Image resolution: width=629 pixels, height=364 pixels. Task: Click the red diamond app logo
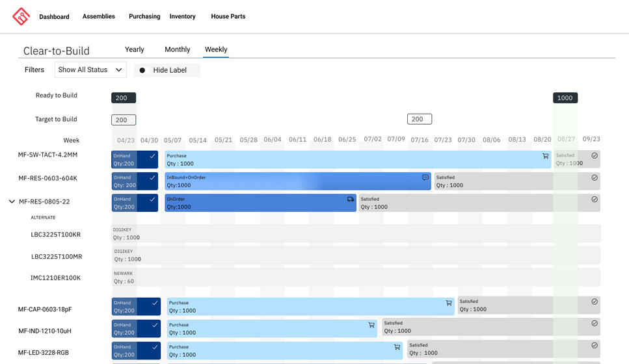tap(21, 16)
